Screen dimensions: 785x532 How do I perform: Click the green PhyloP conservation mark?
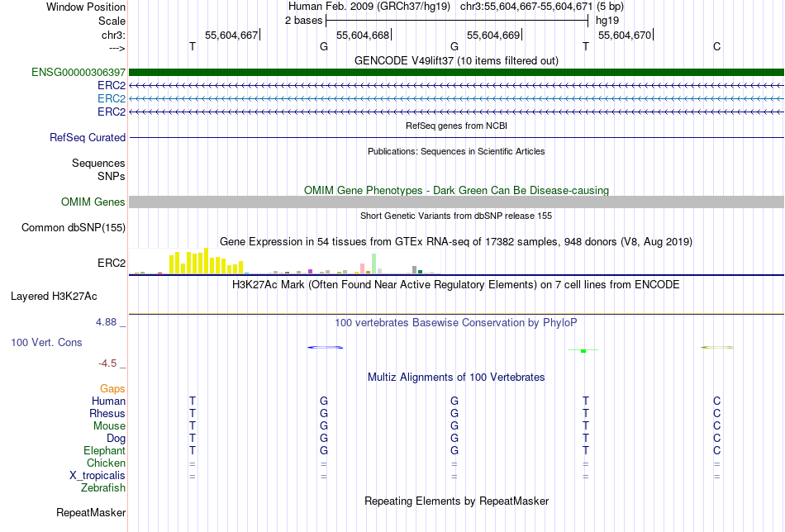[x=583, y=351]
